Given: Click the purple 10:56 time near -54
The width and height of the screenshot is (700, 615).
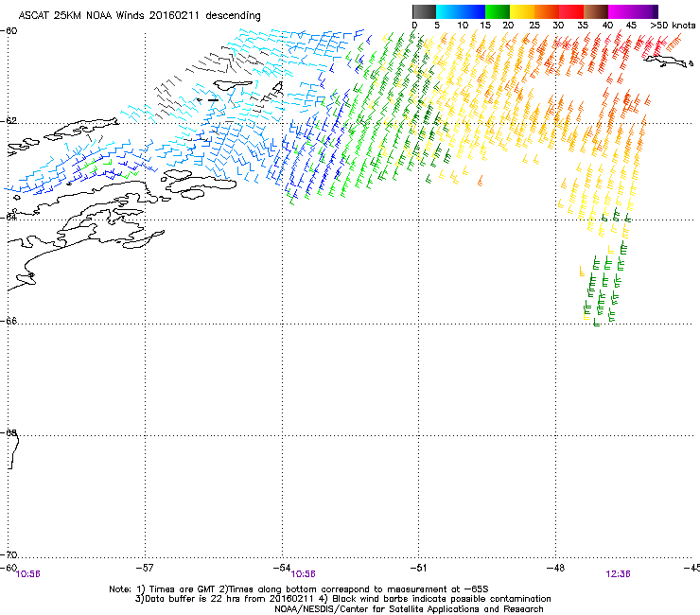Looking at the screenshot, I should click(x=303, y=574).
